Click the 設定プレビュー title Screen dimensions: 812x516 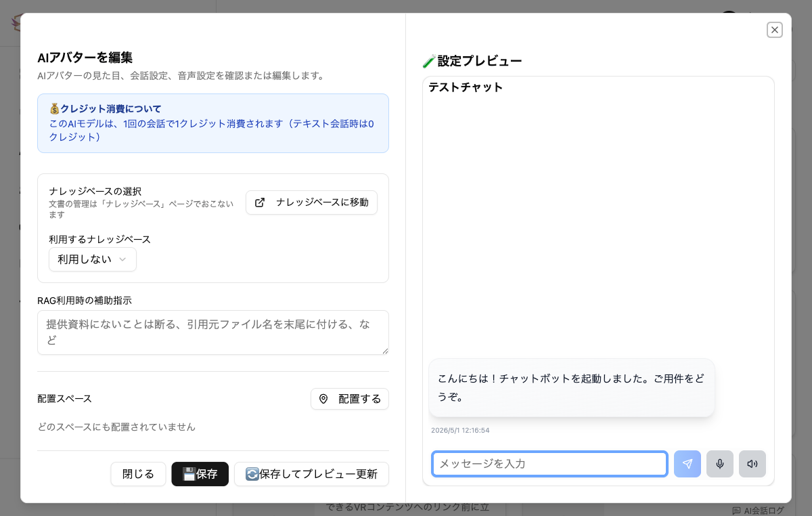pyautogui.click(x=472, y=61)
